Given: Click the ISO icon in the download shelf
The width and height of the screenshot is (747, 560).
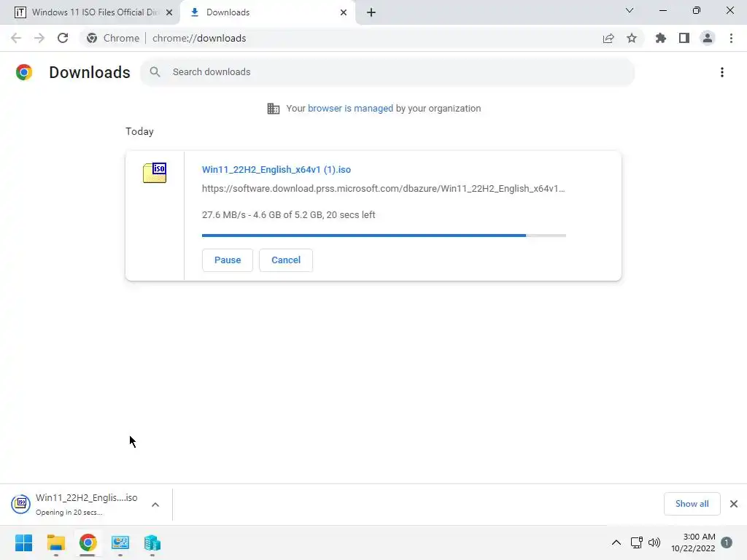Looking at the screenshot, I should (21, 504).
